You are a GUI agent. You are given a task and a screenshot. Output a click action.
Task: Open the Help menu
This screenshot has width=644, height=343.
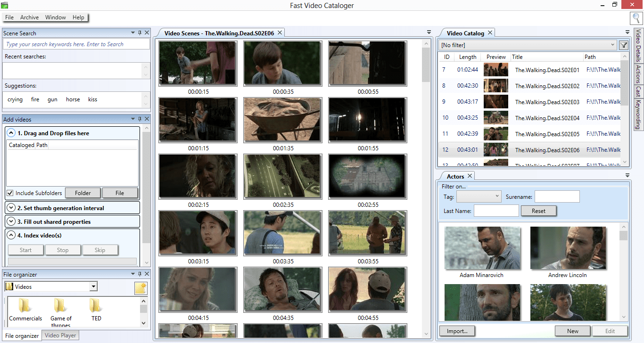pyautogui.click(x=78, y=17)
